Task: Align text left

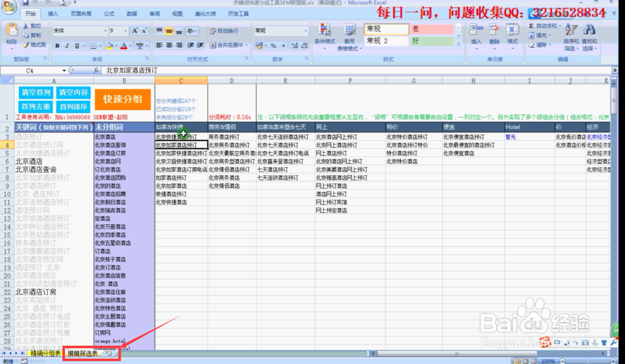Action: (159, 45)
